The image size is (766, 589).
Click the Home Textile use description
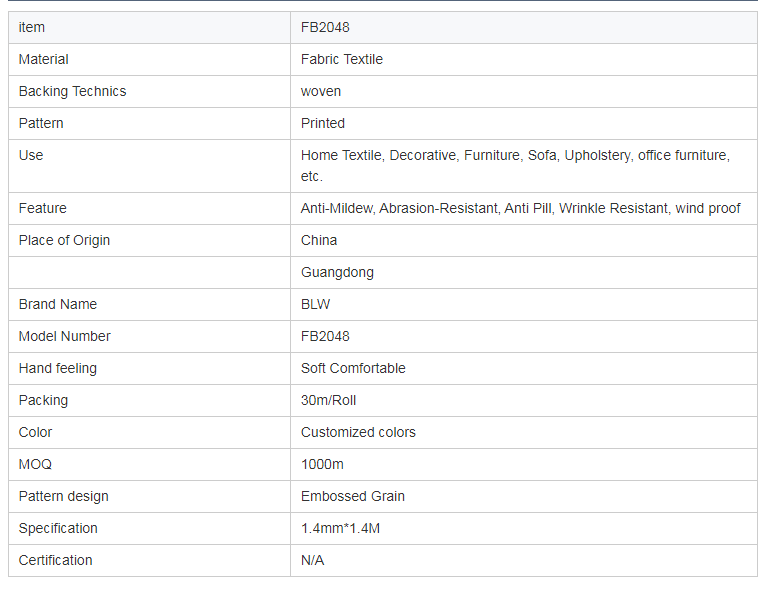(515, 165)
